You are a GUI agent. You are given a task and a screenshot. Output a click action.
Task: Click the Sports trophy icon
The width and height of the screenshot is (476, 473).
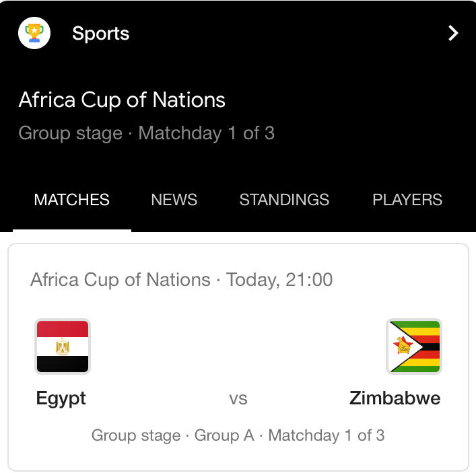click(x=34, y=34)
